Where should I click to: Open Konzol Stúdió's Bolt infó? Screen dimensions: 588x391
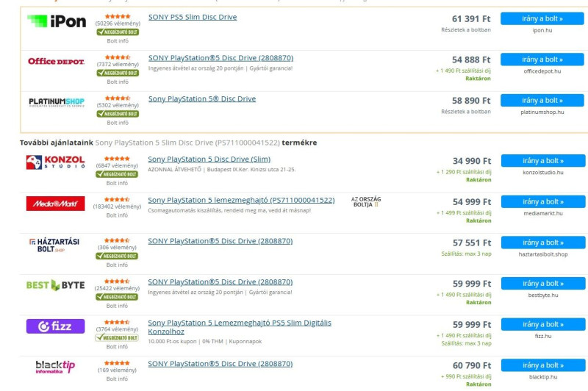click(x=117, y=183)
